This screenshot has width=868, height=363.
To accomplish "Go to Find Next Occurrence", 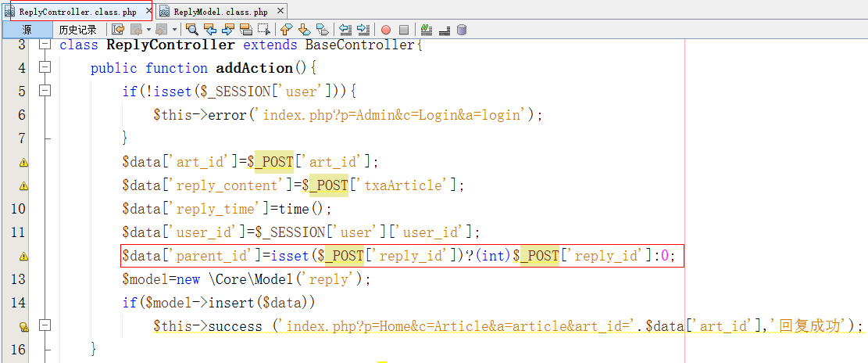I will 227,30.
